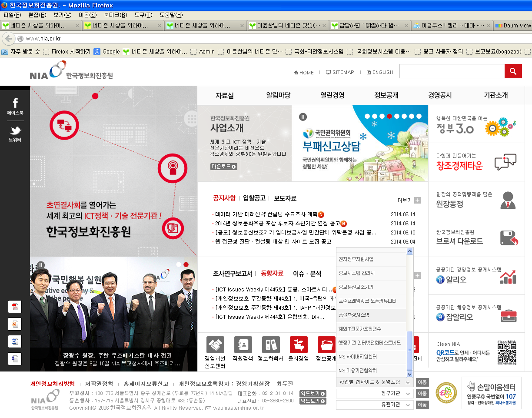Screen dimensions: 532x418
Task: Click the SITEMAP header link
Action: point(340,72)
